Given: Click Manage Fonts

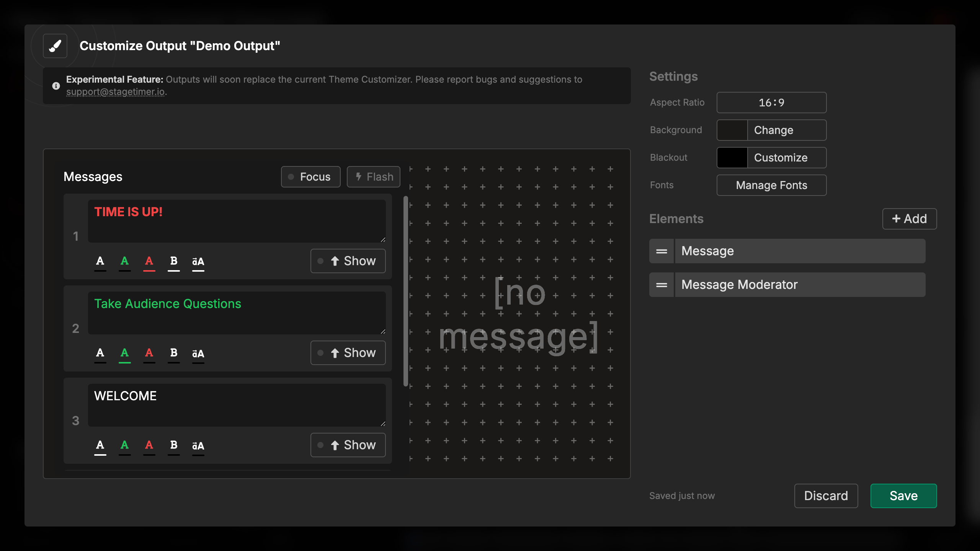Looking at the screenshot, I should point(771,185).
